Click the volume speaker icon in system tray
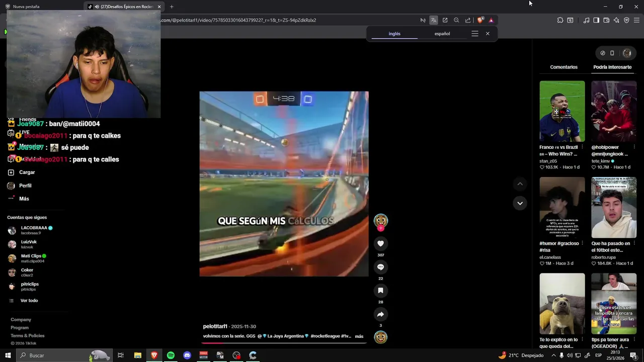The image size is (644, 362). (x=570, y=355)
